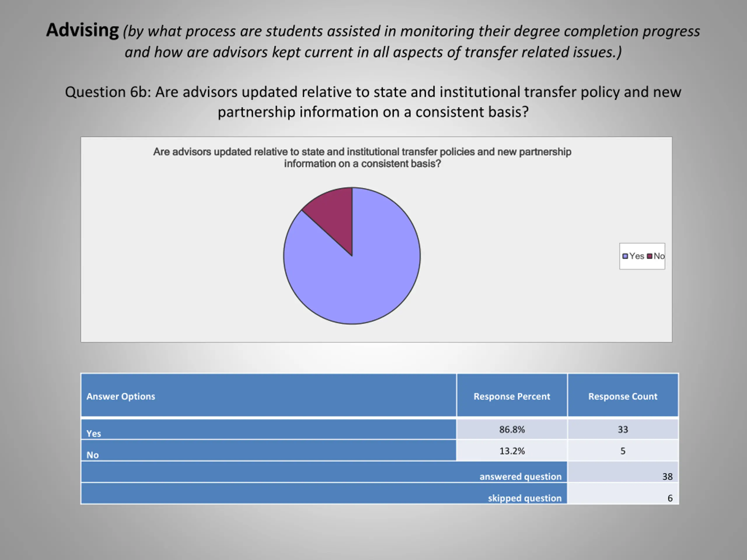Select the response count cell showing 5
The width and height of the screenshot is (747, 560).
pyautogui.click(x=623, y=451)
